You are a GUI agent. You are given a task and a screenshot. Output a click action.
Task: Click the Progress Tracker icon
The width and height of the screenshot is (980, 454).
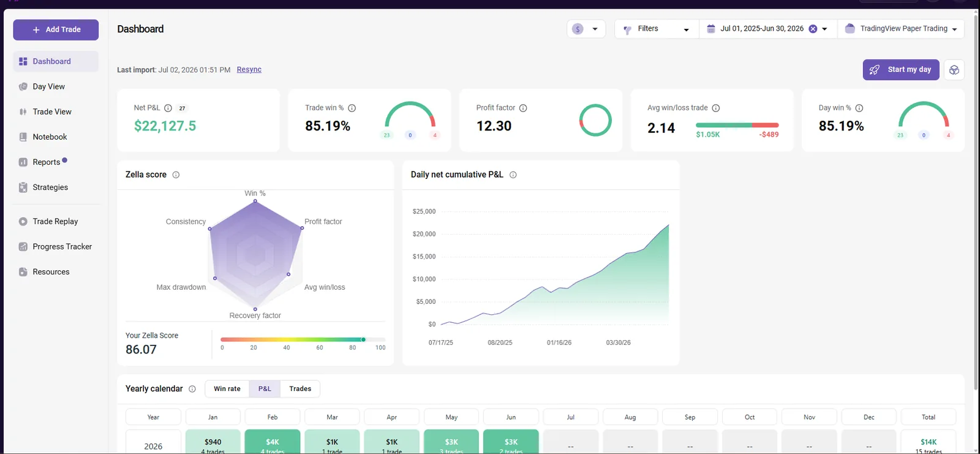(x=23, y=246)
